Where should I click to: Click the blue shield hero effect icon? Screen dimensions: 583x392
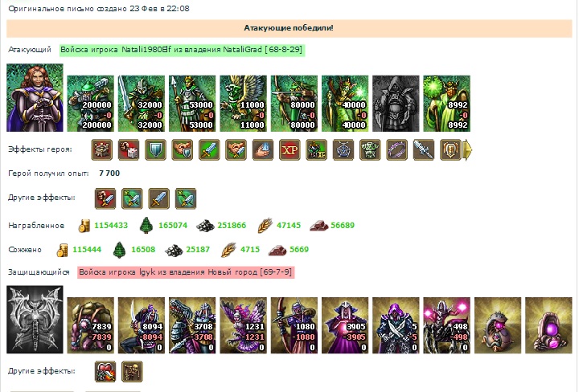(155, 149)
